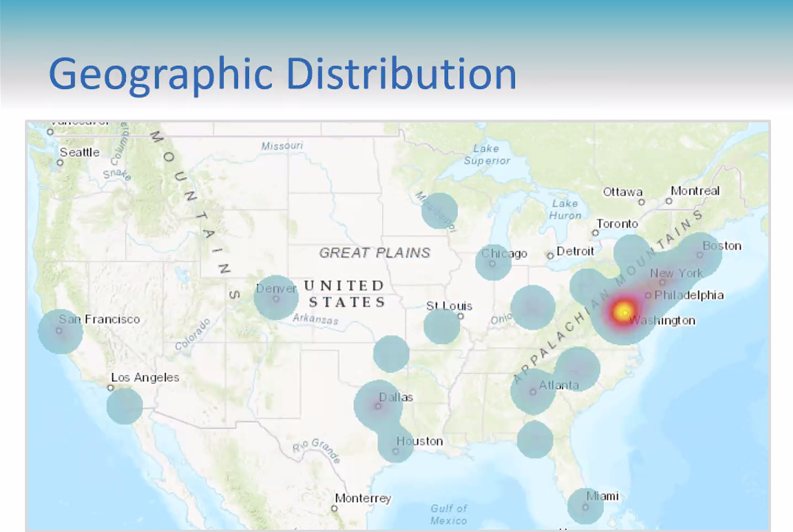Click the Detroit city label
The width and height of the screenshot is (793, 532).
point(575,251)
